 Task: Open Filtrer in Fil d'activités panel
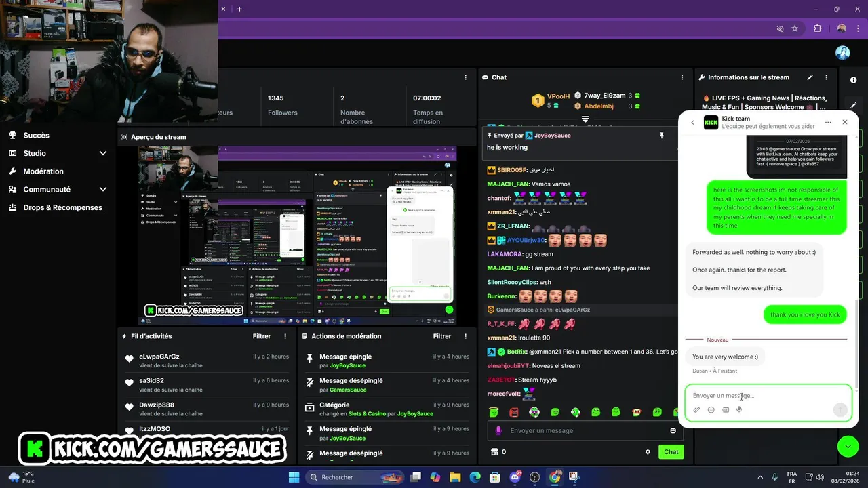pos(262,336)
